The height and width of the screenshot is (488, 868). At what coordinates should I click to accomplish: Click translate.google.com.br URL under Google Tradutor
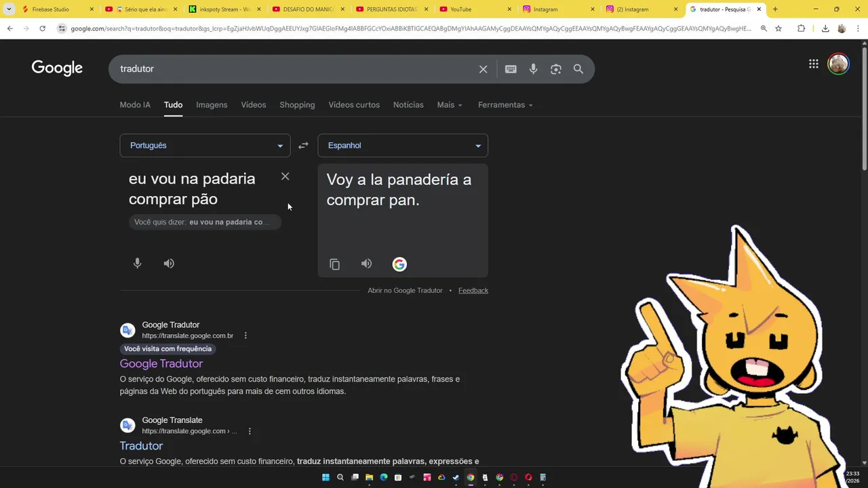click(x=187, y=336)
